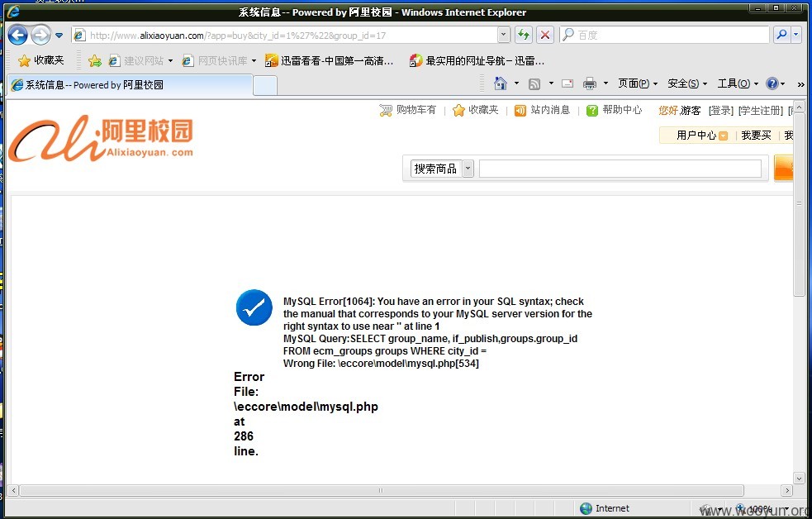This screenshot has height=519, width=812.
Task: Click horizontal scrollbar right arrow
Action: coord(786,490)
